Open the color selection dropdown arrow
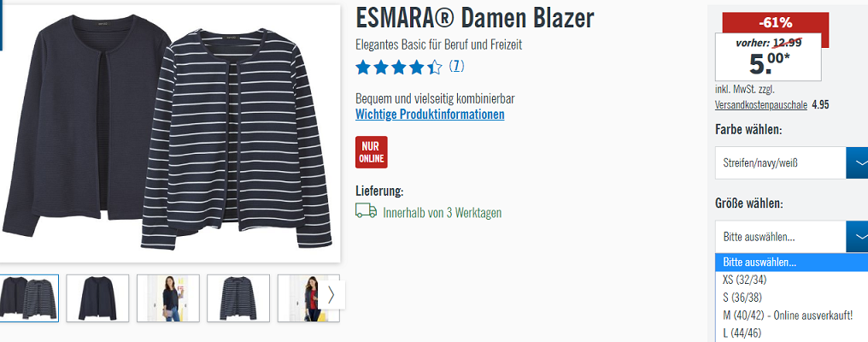The image size is (868, 342). tap(858, 163)
